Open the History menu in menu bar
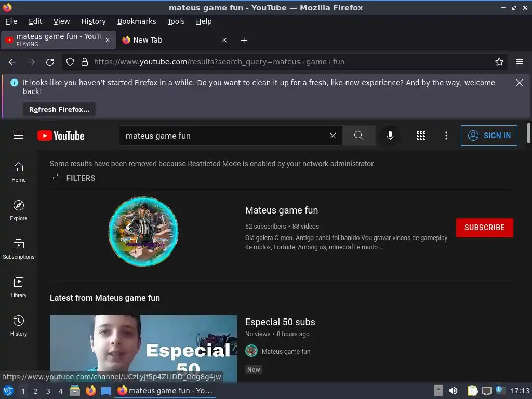This screenshot has height=399, width=532. tap(94, 21)
